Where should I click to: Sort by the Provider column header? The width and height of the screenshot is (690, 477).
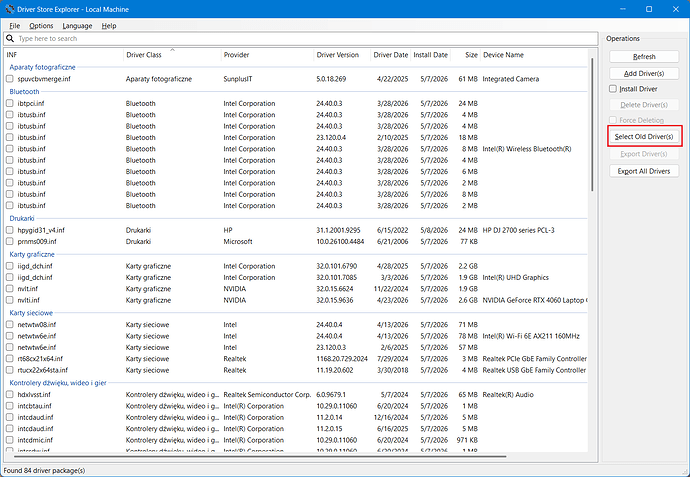click(267, 55)
